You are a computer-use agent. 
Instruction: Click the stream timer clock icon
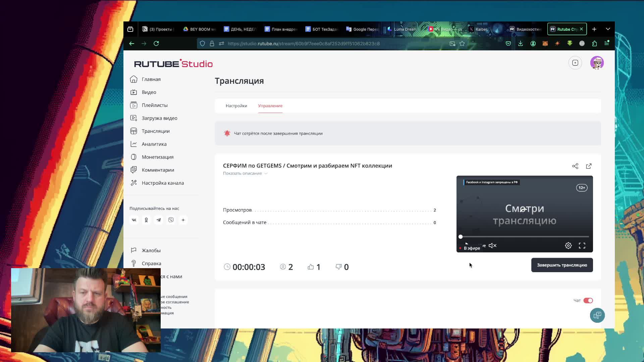pyautogui.click(x=227, y=267)
